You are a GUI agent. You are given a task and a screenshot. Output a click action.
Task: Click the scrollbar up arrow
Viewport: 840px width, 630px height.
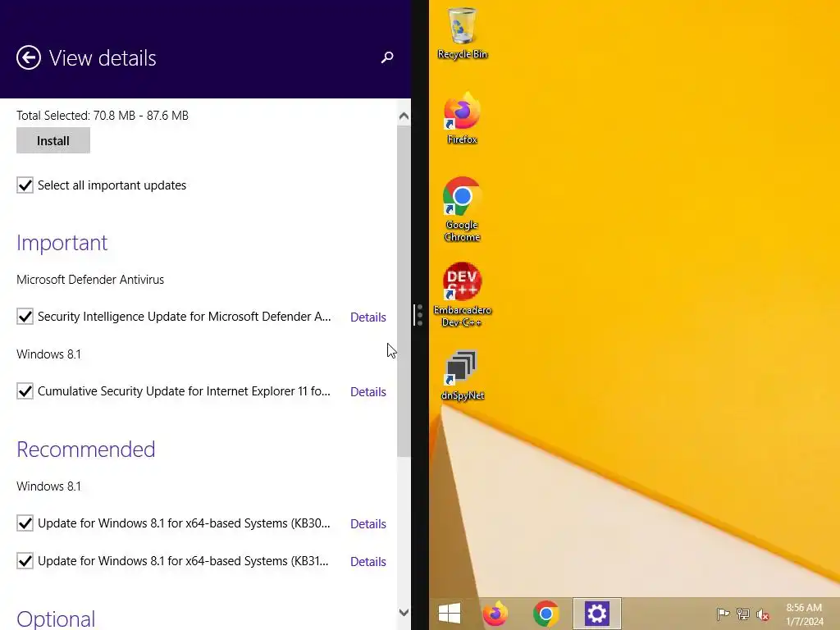click(404, 116)
